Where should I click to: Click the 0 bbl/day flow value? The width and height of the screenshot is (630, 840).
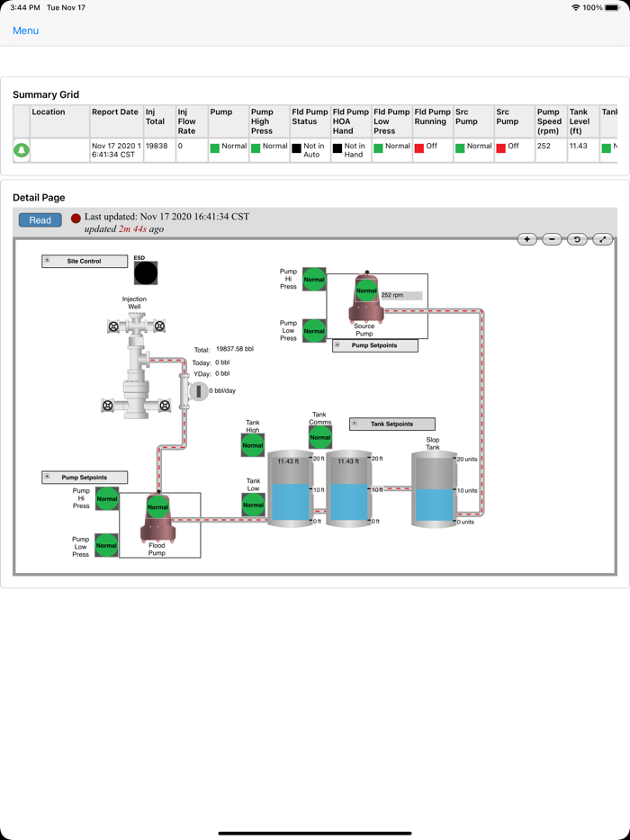point(222,390)
